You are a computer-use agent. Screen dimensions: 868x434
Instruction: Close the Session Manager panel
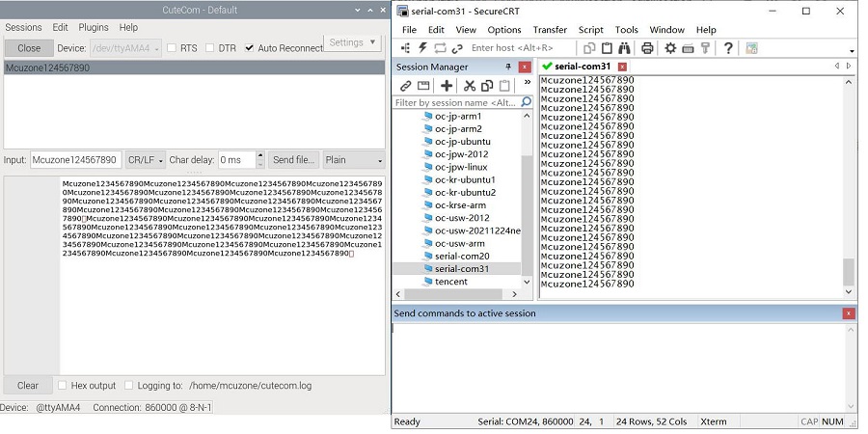525,67
